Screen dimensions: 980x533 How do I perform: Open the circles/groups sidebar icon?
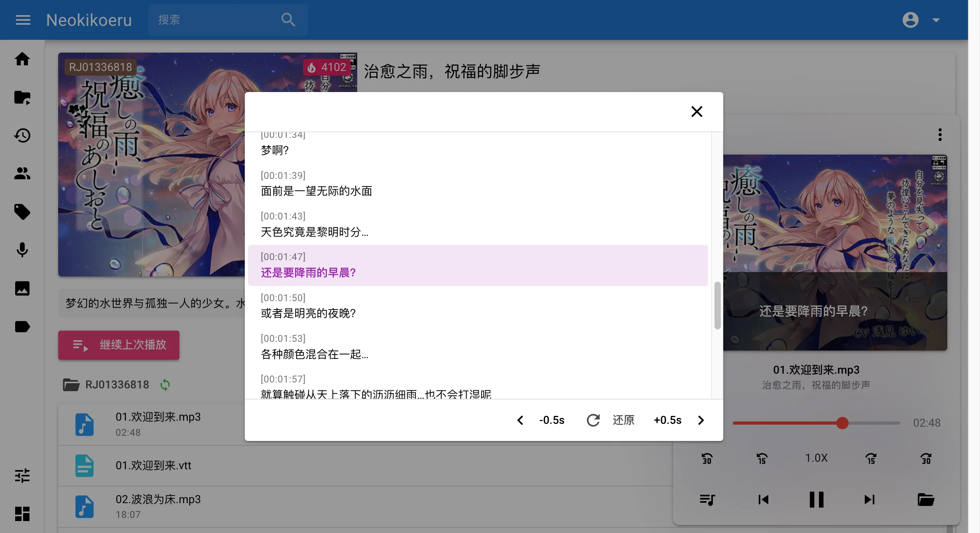click(22, 173)
